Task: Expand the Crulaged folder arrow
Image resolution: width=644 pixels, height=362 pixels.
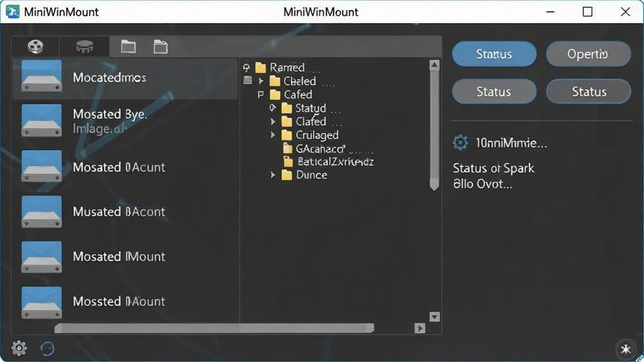Action: coord(273,135)
